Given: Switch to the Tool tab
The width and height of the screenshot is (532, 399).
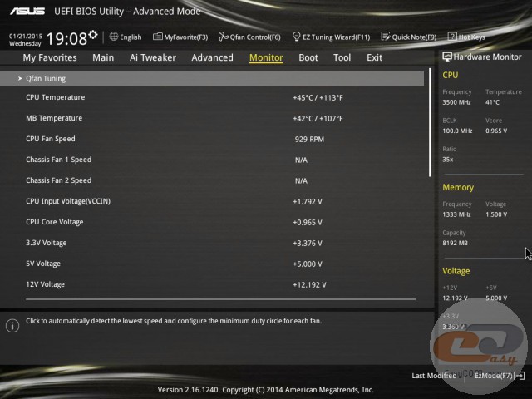Looking at the screenshot, I should (342, 57).
